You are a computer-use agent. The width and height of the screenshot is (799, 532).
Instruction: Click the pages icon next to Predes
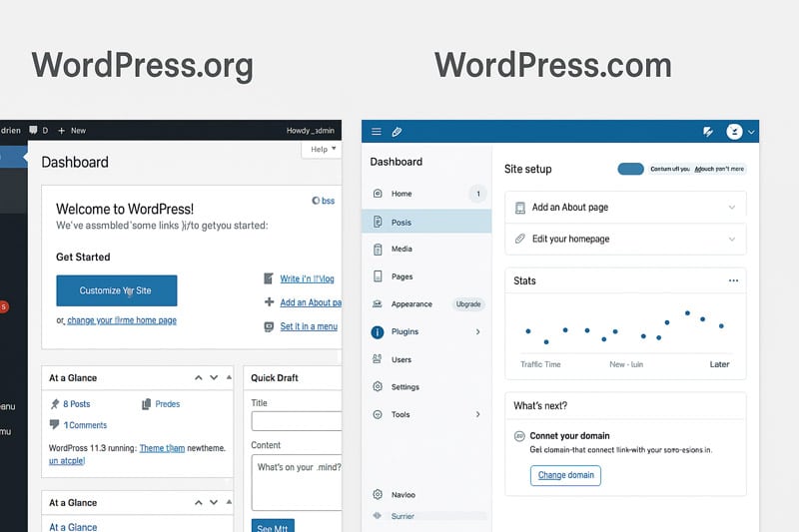(x=146, y=404)
